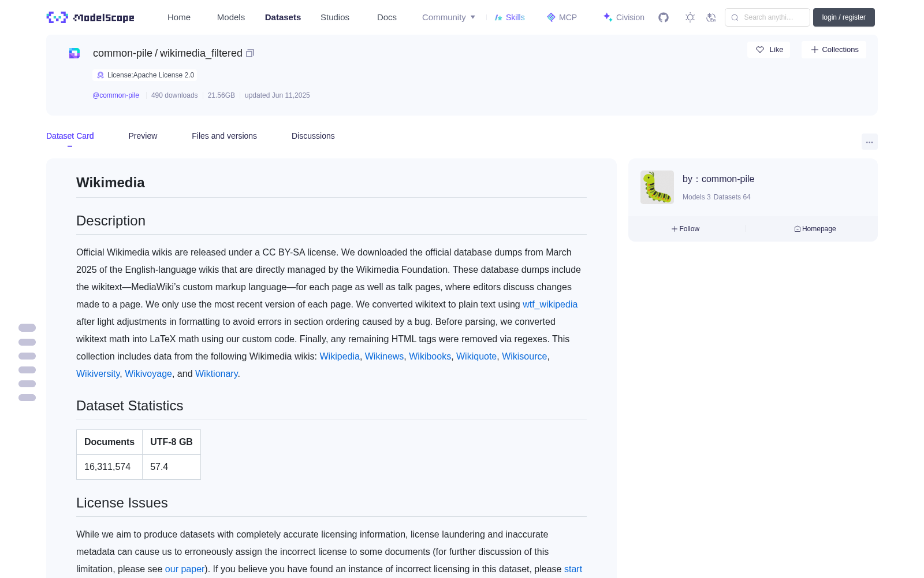Select the Dataset Card tab
Image resolution: width=924 pixels, height=578 pixels.
click(x=70, y=136)
